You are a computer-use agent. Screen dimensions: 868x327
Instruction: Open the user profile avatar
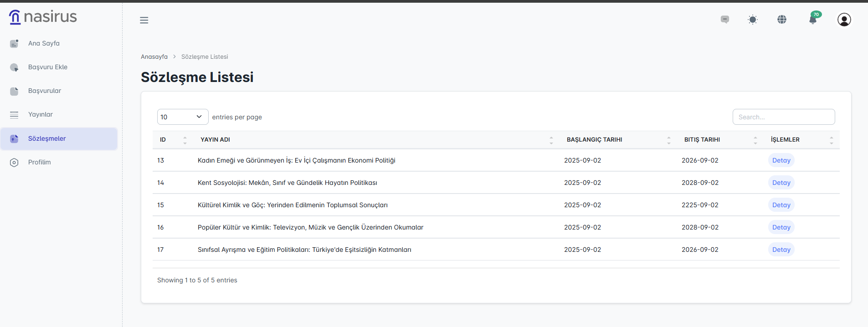[x=844, y=20]
